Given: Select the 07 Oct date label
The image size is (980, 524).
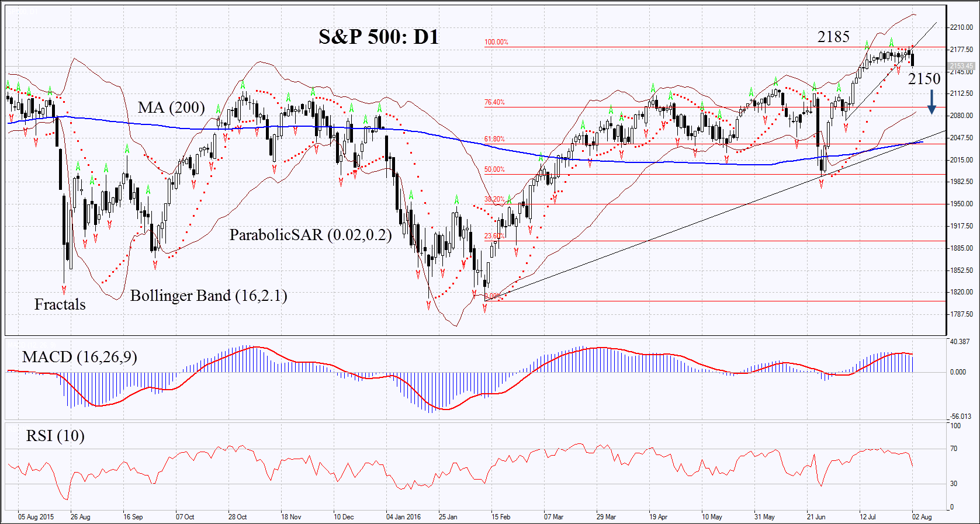Looking at the screenshot, I should click(185, 517).
